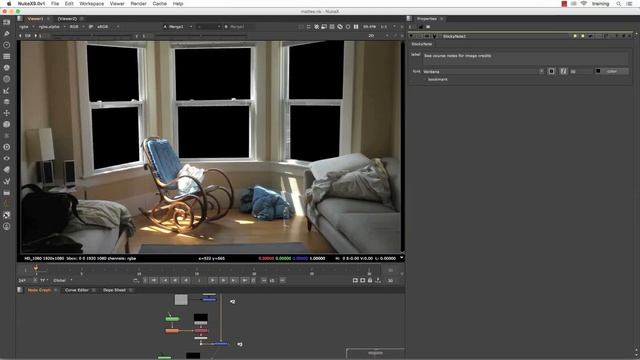
Task: Open the viewer zoom percentage dropdown
Action: click(x=369, y=27)
